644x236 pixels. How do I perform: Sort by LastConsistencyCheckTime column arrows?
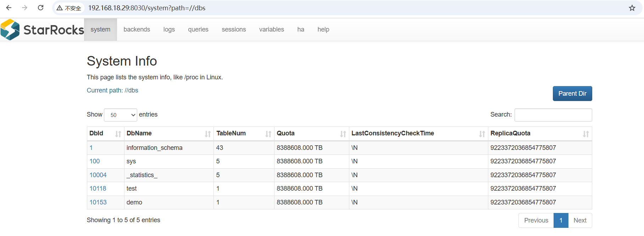pos(482,134)
